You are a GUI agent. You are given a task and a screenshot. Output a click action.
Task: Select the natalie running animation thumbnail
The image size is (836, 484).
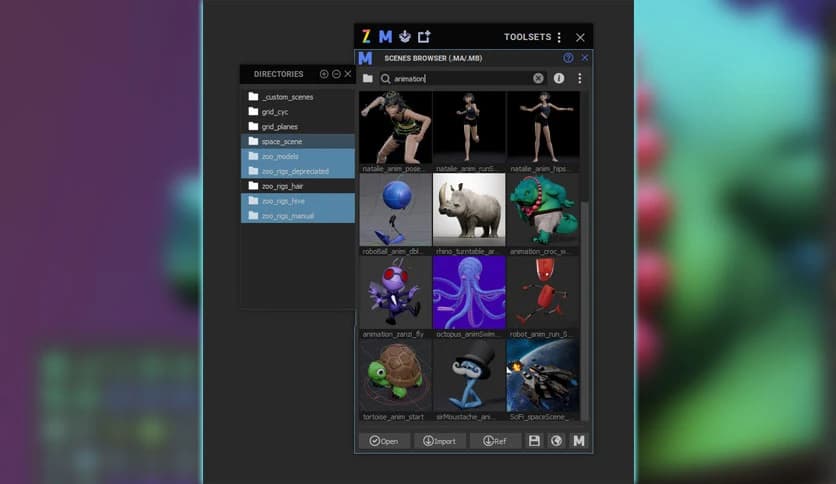(469, 127)
